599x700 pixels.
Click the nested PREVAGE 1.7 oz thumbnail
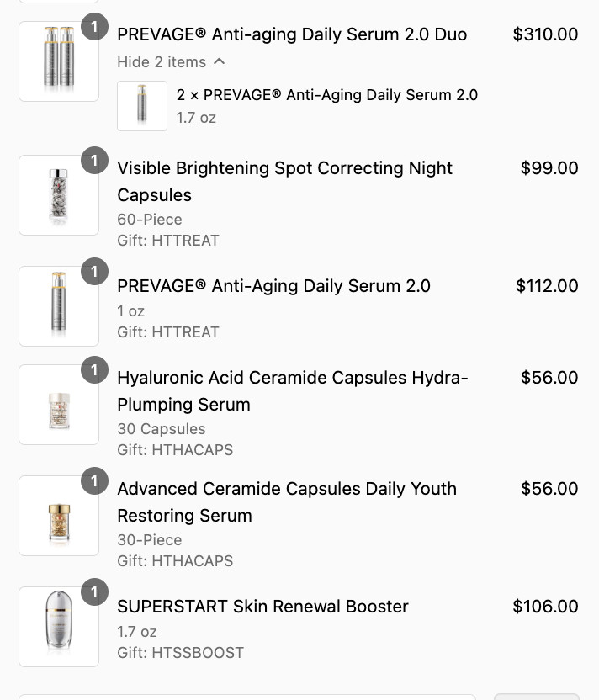coord(142,106)
